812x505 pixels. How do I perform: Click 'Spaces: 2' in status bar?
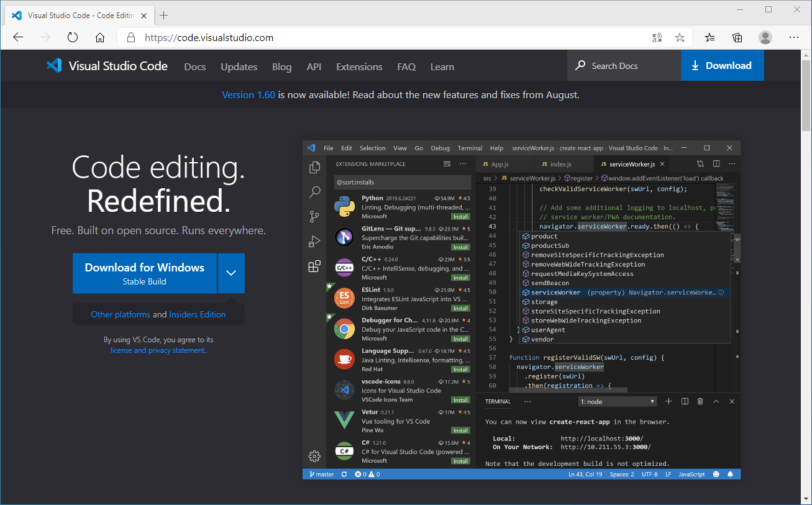(622, 474)
